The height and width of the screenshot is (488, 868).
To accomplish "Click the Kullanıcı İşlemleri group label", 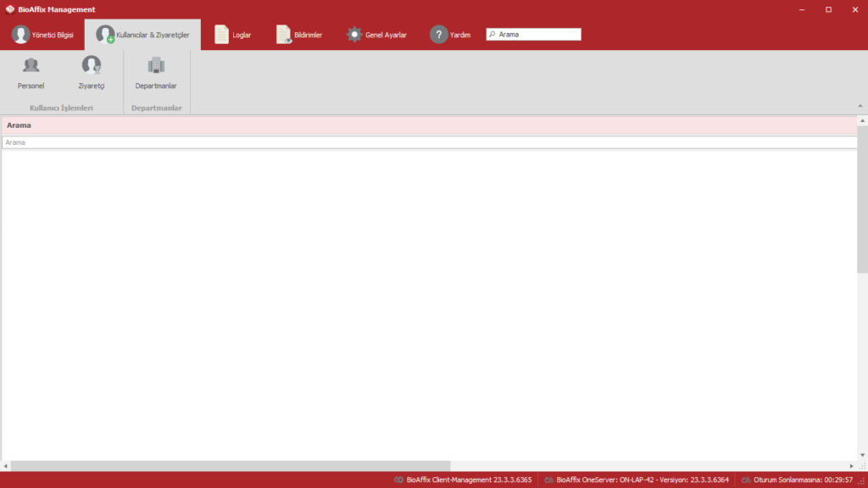I will point(61,108).
